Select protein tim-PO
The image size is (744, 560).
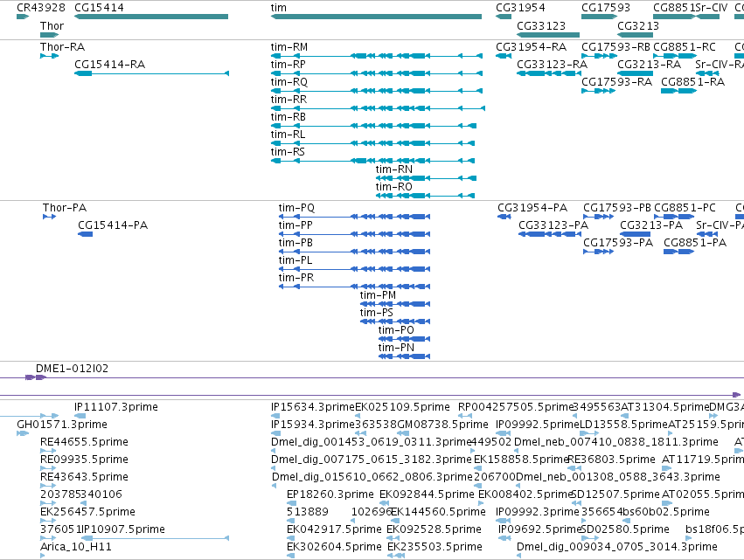(x=404, y=339)
